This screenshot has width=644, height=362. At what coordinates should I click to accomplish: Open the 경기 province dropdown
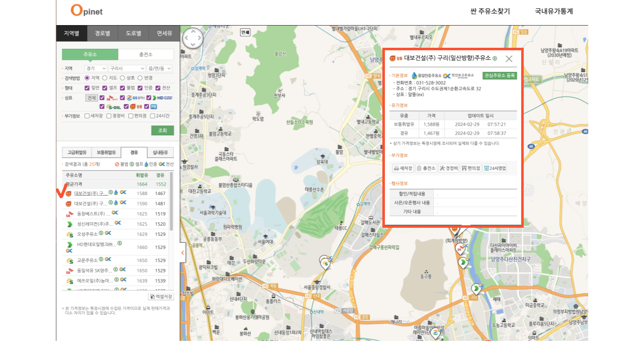pyautogui.click(x=96, y=68)
